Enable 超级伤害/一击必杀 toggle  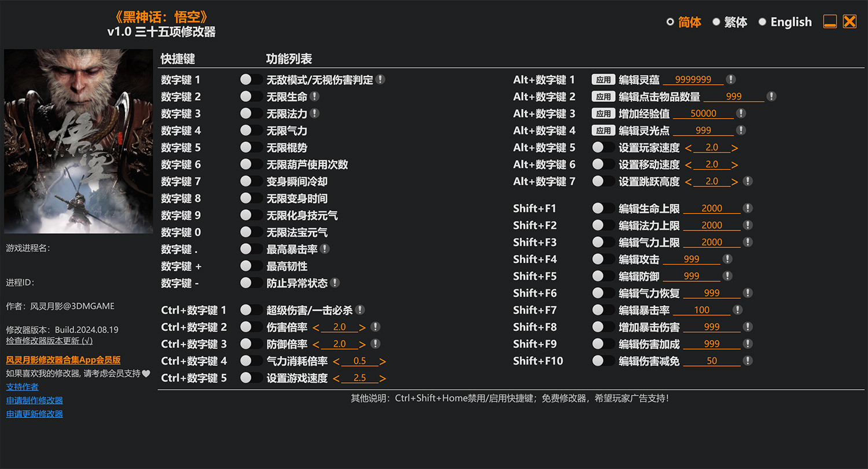251,310
